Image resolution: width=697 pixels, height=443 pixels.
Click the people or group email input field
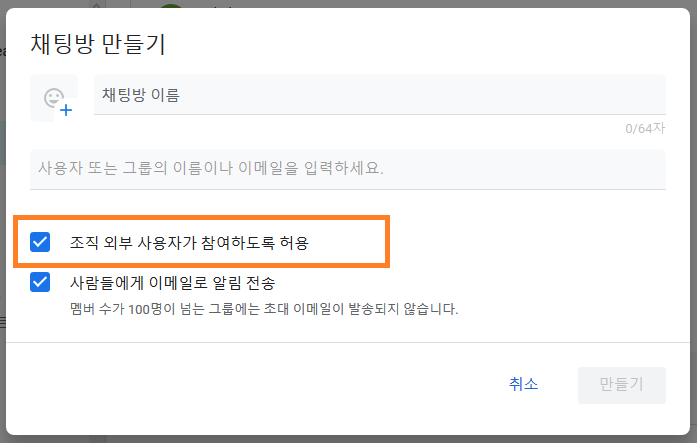click(x=348, y=169)
